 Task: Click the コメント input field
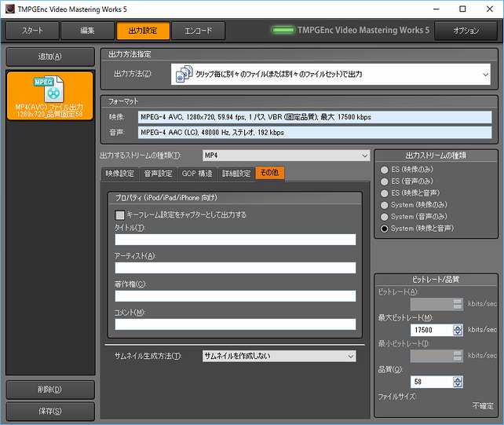(236, 324)
